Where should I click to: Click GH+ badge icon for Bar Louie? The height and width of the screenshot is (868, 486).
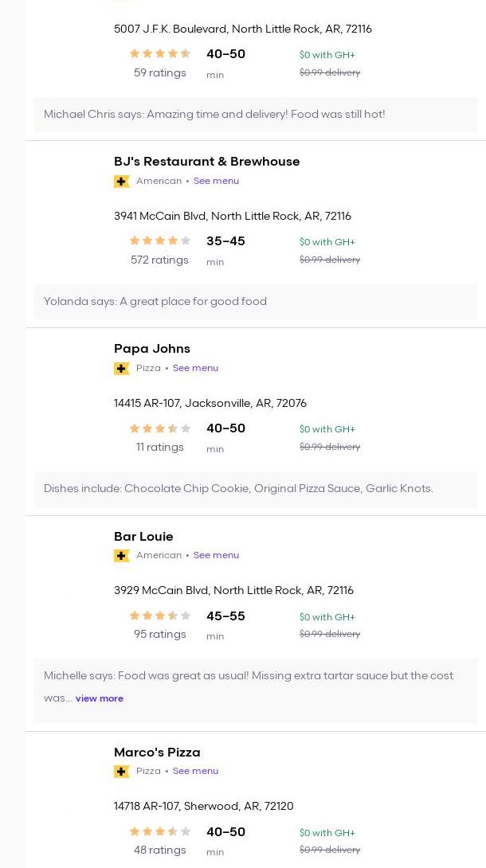[122, 556]
